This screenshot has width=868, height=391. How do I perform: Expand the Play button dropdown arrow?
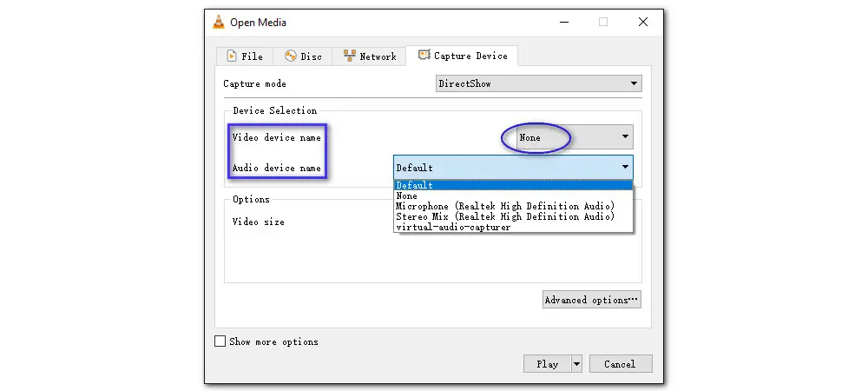pos(577,364)
